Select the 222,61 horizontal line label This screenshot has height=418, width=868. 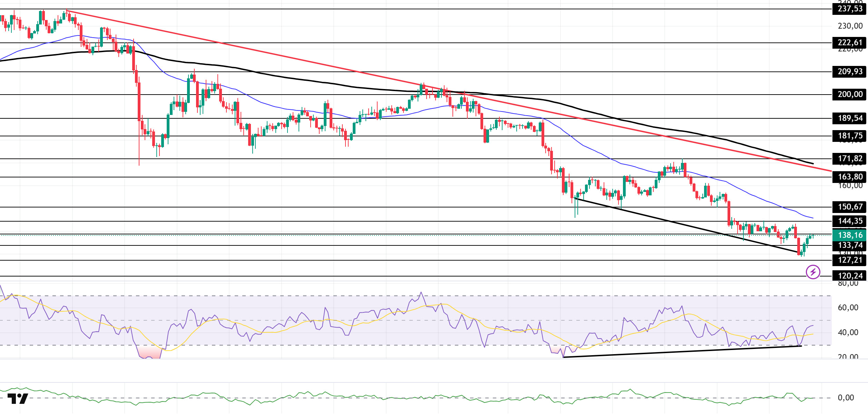[850, 42]
